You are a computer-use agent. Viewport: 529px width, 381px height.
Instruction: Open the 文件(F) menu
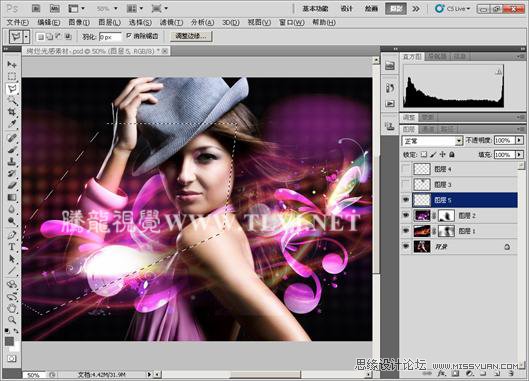(18, 23)
